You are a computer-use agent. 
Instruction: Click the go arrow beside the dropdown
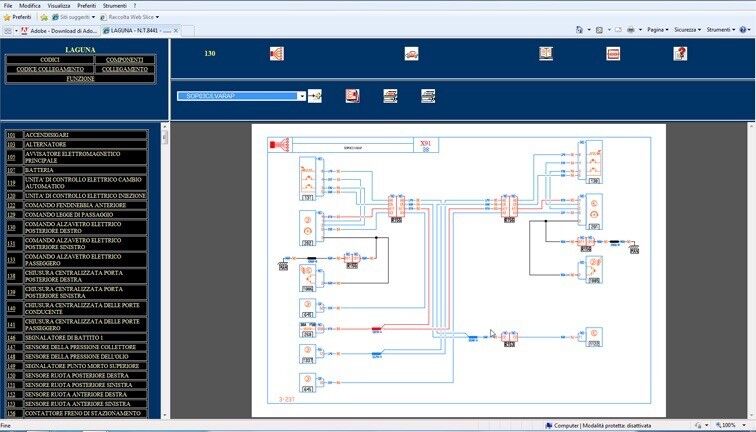(x=316, y=96)
